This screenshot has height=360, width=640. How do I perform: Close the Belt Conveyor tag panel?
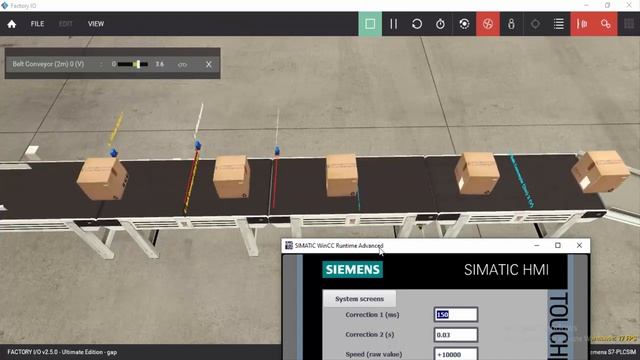tap(209, 64)
